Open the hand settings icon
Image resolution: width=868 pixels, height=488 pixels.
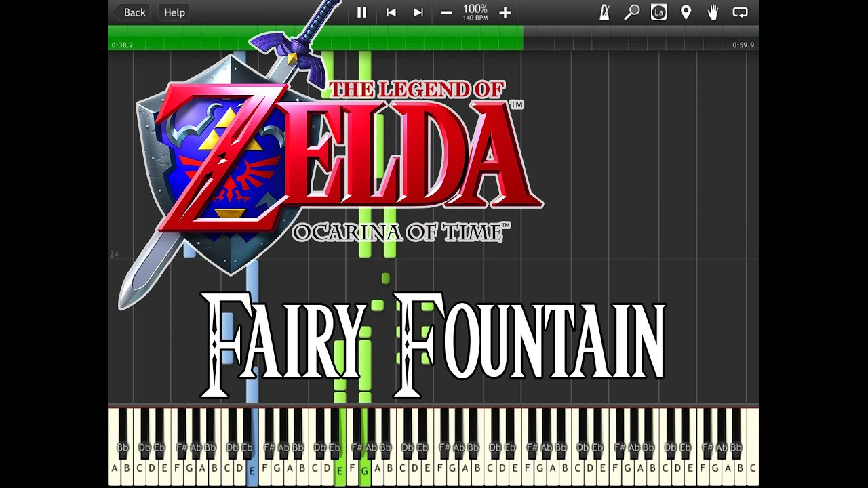713,12
